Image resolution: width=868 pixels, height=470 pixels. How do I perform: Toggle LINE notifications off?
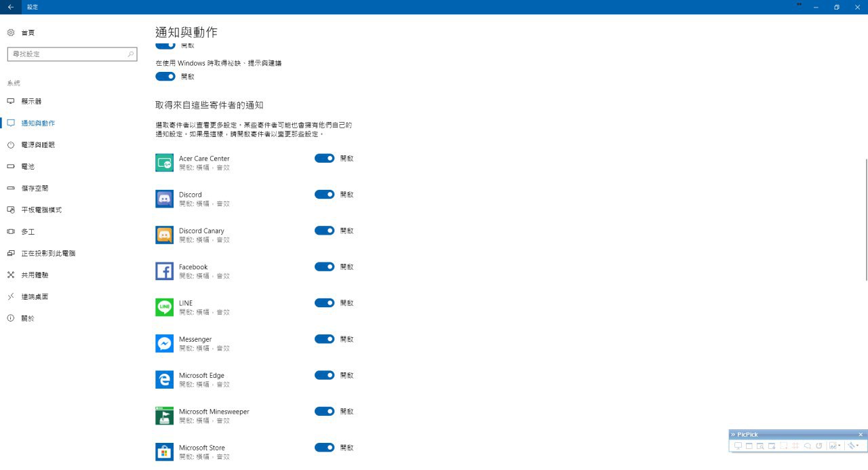[x=325, y=302]
